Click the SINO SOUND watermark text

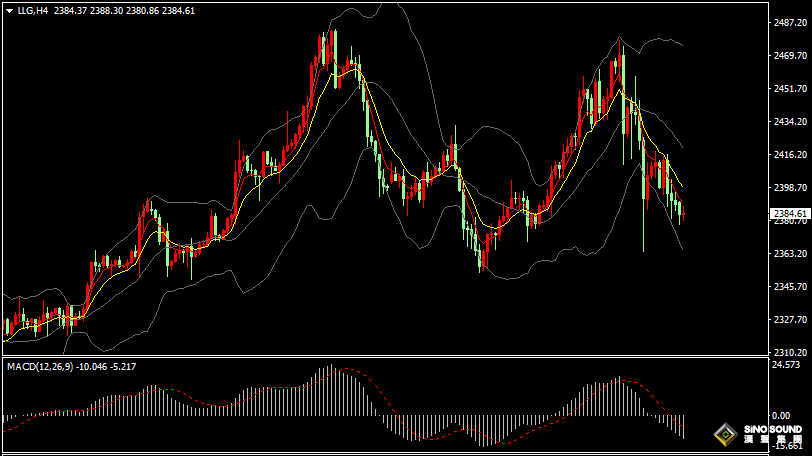772,430
